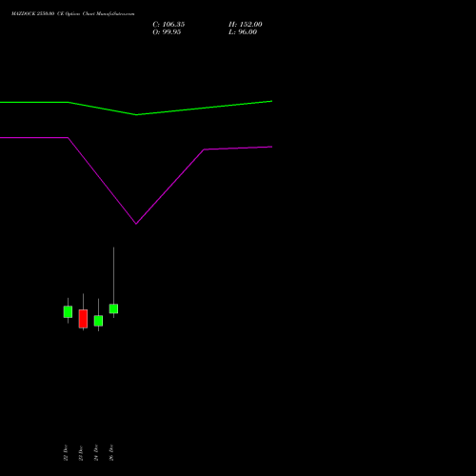Click the green indicator line
Viewport: 476px width, 476px height.
click(x=136, y=114)
